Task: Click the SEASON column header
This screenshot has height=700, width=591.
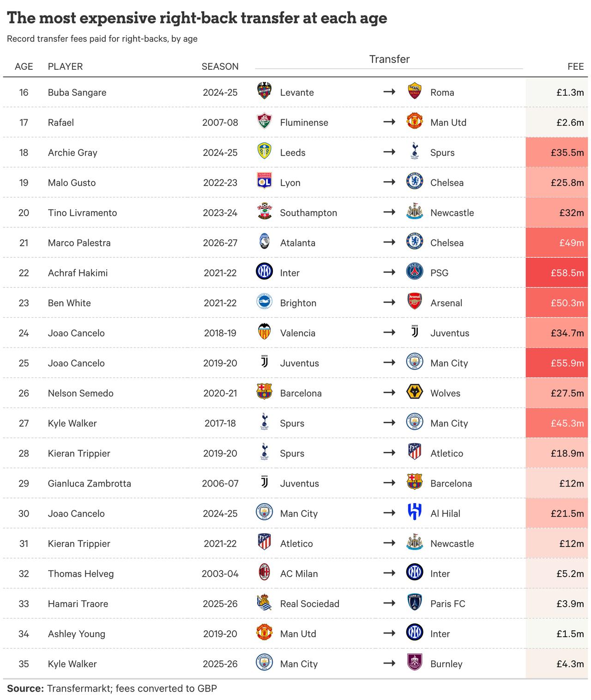Action: 220,67
